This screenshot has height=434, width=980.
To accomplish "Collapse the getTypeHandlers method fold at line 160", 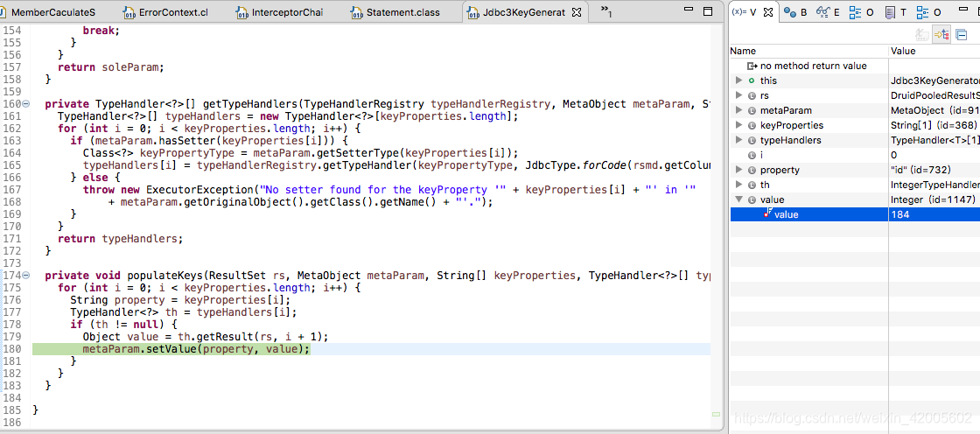I will click(25, 104).
